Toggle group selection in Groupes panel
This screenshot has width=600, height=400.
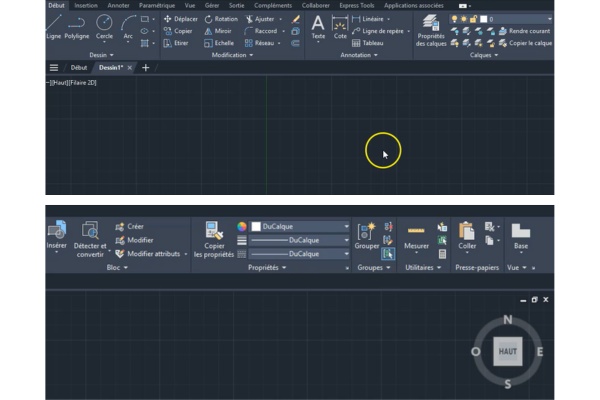388,254
